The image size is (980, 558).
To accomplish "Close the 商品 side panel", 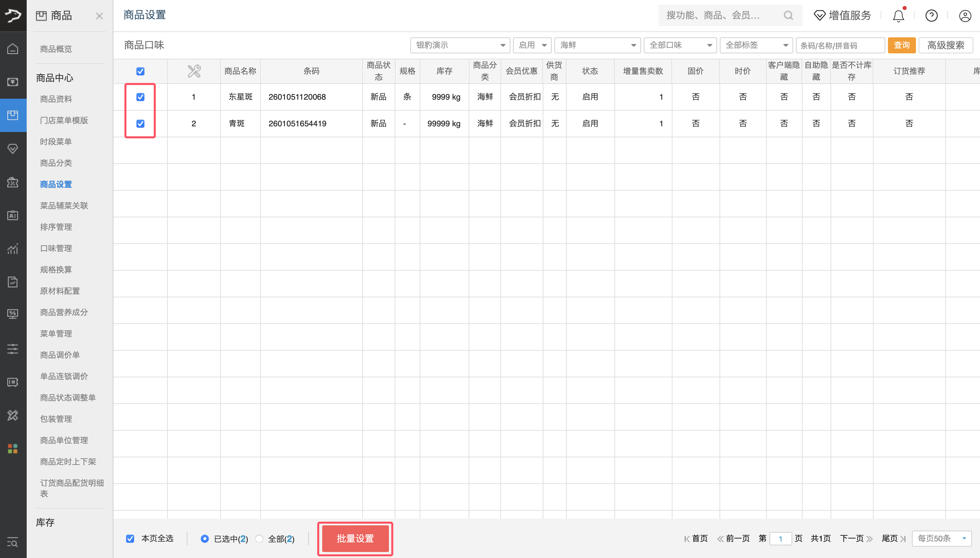I will click(x=99, y=16).
